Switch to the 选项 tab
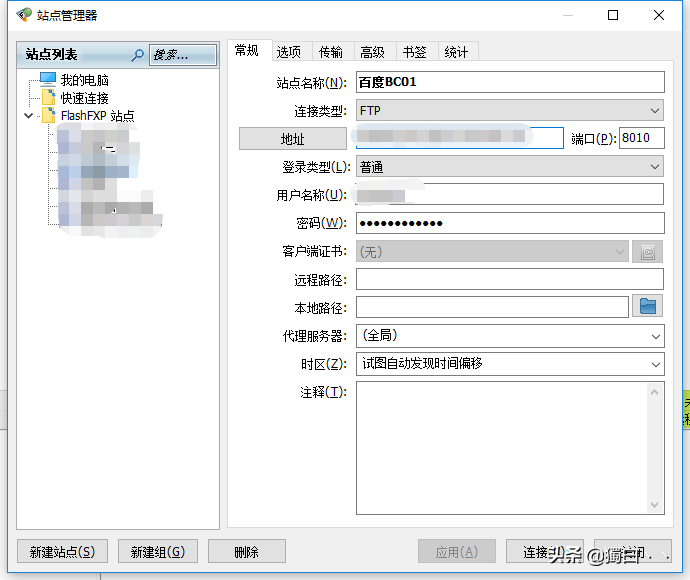The width and height of the screenshot is (690, 580). 289,52
